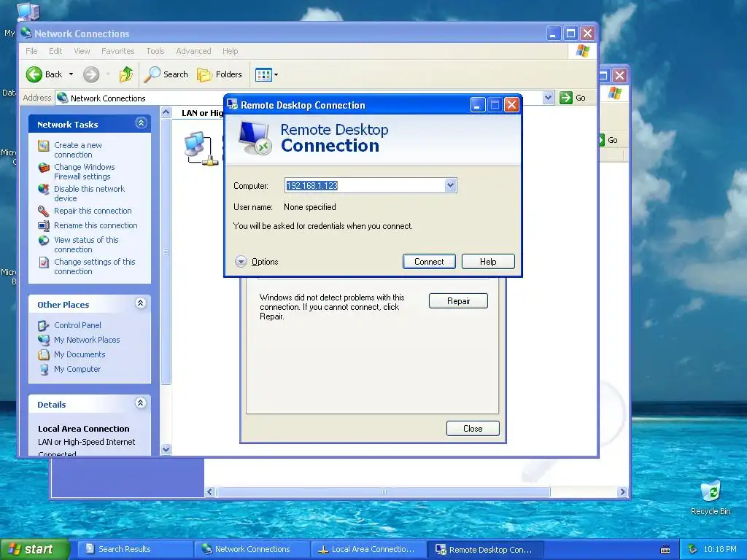Click the Go arrow button in address bar
747x560 pixels.
pos(565,98)
